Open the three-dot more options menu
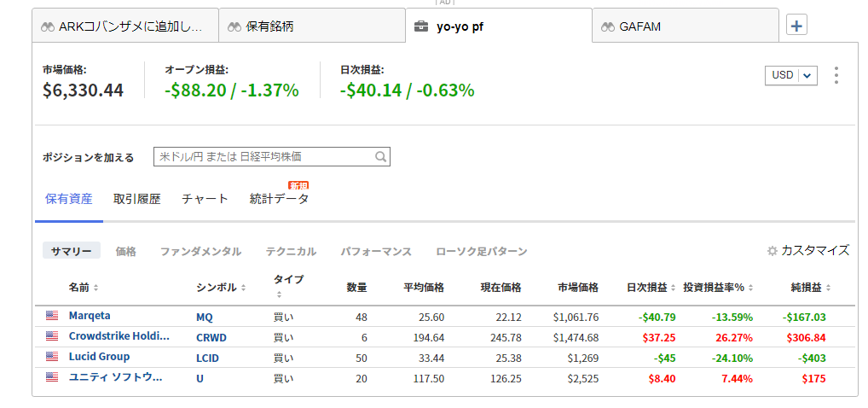 click(836, 75)
